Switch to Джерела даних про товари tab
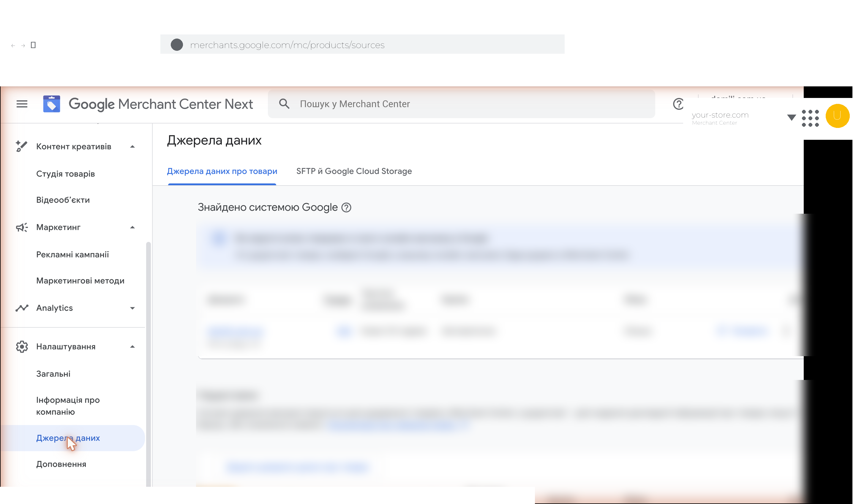Viewport: 856px width, 504px height. (222, 171)
